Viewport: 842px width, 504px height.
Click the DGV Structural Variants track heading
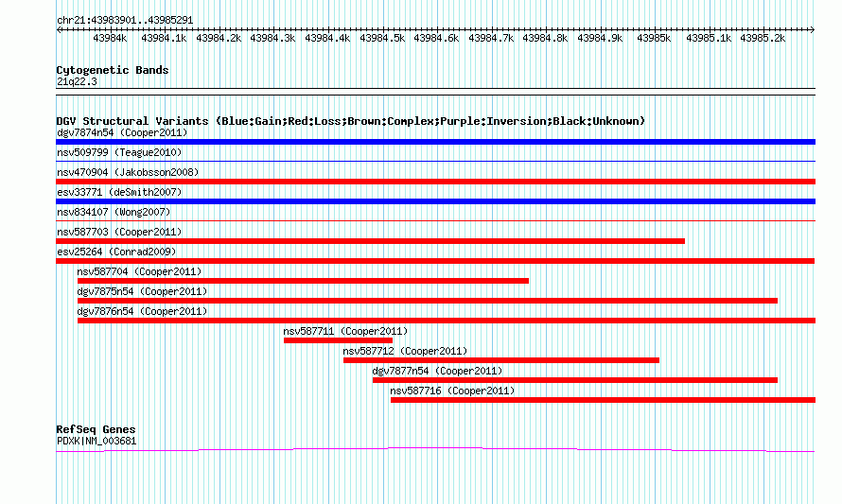351,121
